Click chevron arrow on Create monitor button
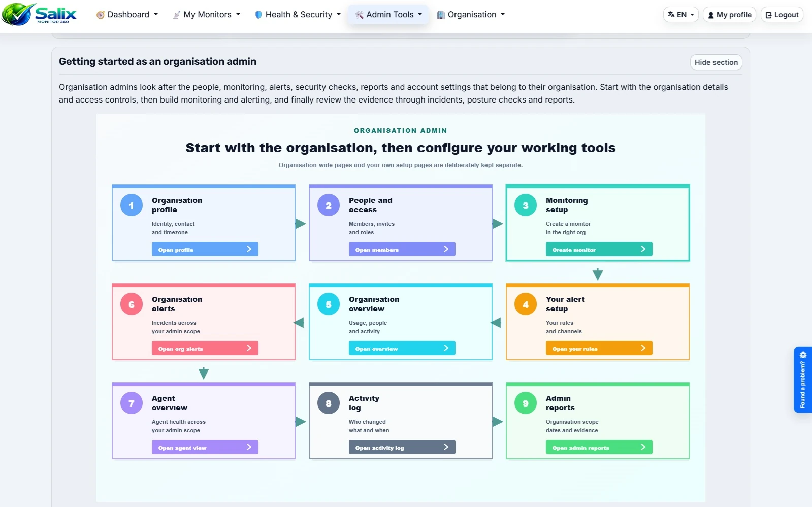Viewport: 812px width, 507px height. coord(643,249)
